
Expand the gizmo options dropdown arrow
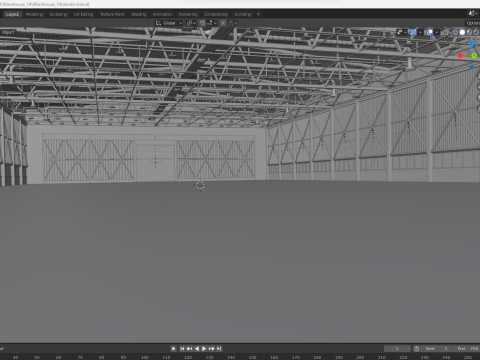pyautogui.click(x=420, y=32)
